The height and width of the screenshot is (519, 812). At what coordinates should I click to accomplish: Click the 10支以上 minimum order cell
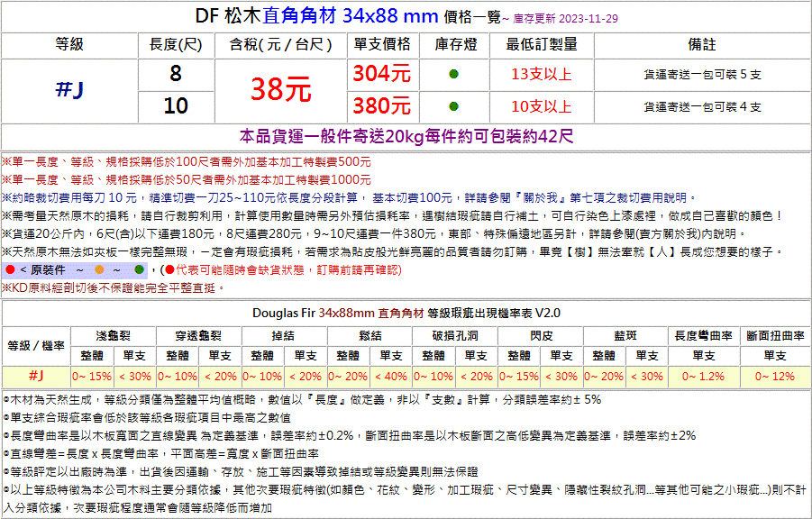541,106
